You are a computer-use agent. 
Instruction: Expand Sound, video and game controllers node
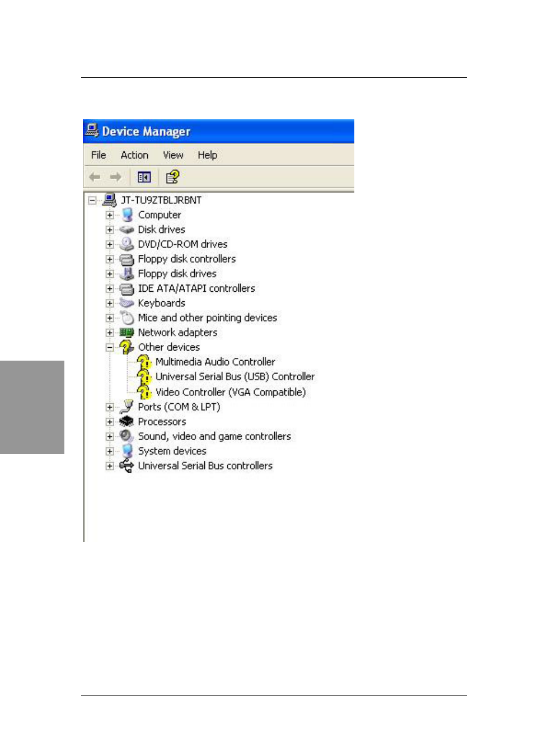110,436
